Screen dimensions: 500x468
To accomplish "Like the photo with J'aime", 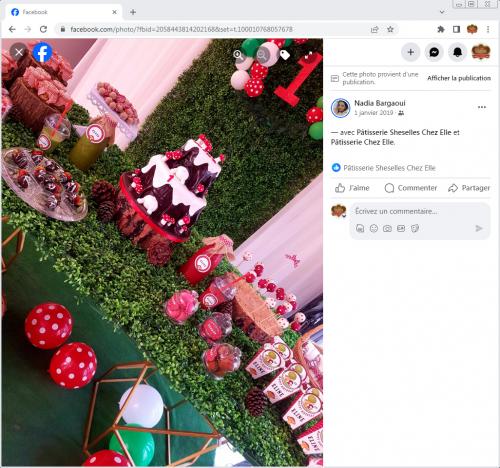I will [x=352, y=188].
